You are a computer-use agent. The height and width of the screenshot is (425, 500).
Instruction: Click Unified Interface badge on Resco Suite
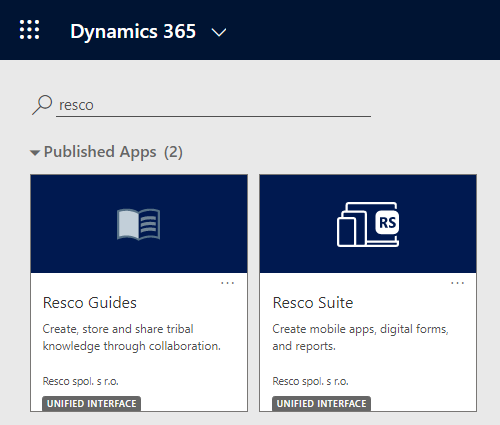[321, 403]
